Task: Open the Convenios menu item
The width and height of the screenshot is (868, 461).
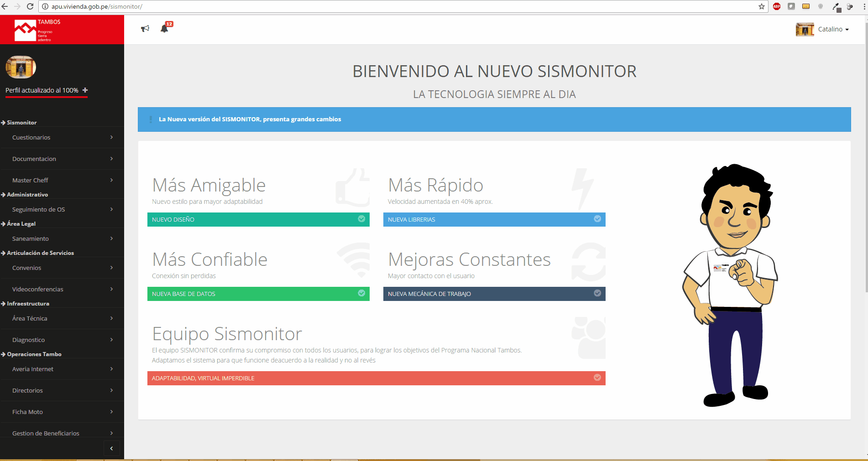Action: 62,268
